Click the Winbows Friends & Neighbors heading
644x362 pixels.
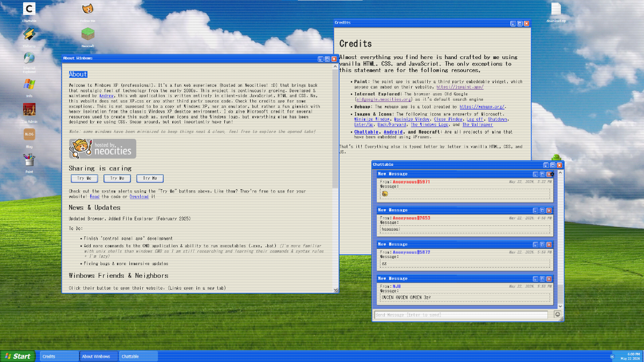[119, 276]
